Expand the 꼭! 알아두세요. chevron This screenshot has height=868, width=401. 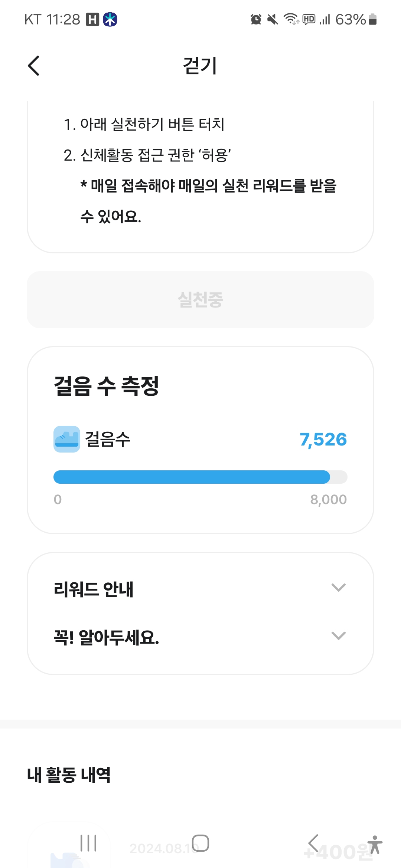tap(338, 636)
